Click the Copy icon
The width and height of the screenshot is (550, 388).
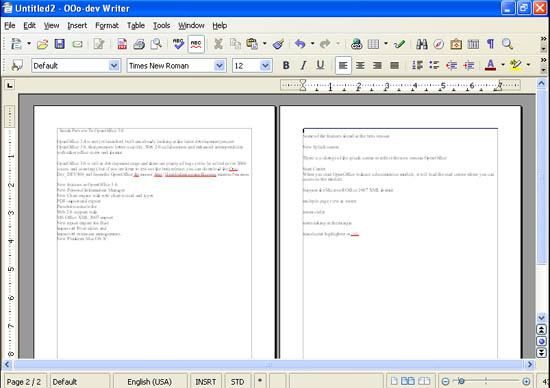pos(235,44)
